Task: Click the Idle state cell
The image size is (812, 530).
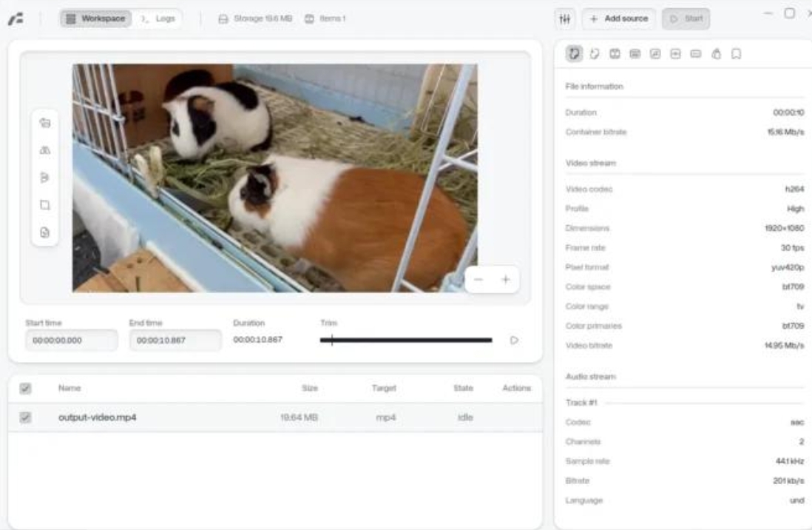Action: [x=465, y=417]
